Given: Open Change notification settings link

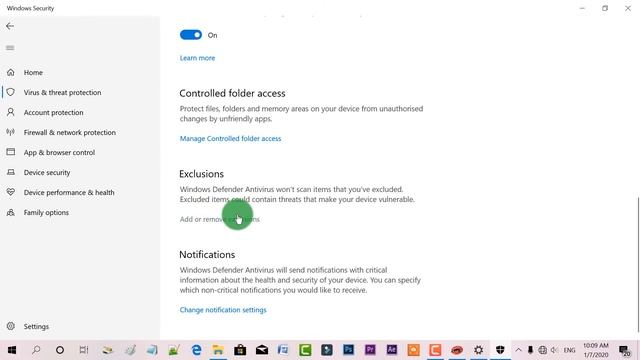Looking at the screenshot, I should (223, 310).
